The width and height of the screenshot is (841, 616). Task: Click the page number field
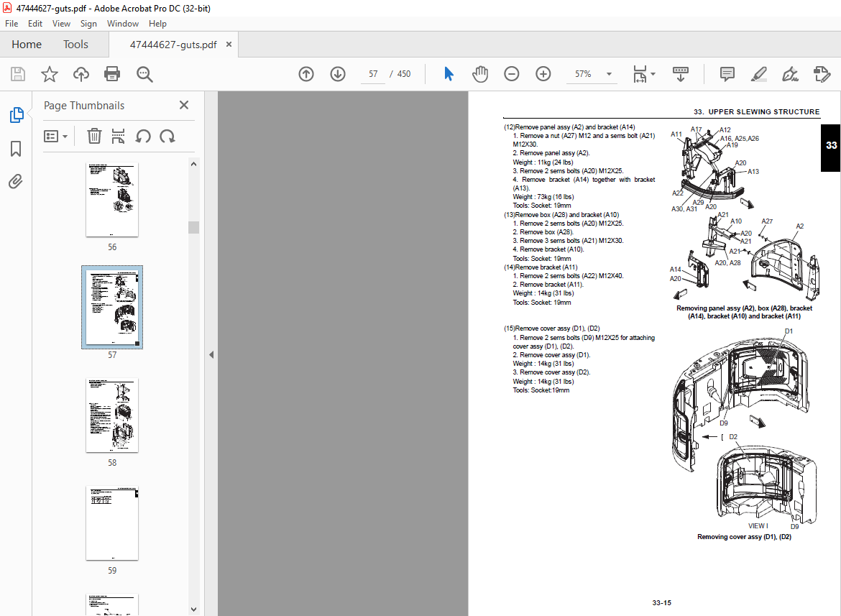coord(373,74)
